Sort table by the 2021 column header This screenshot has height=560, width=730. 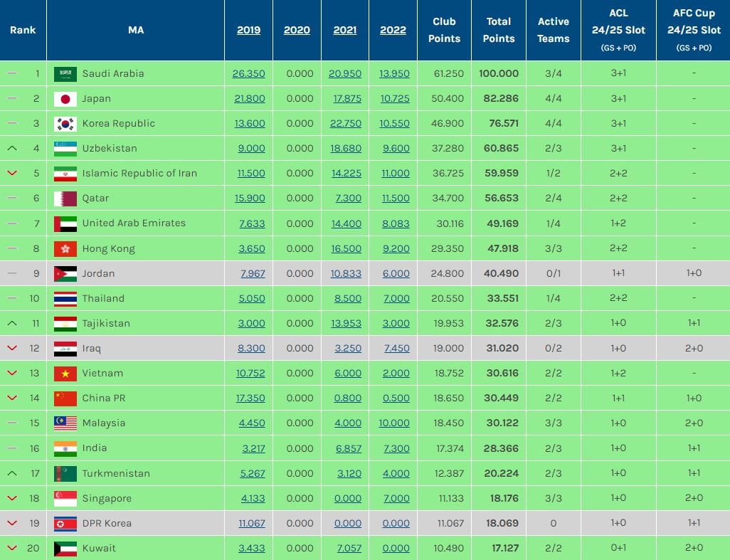[x=345, y=30]
